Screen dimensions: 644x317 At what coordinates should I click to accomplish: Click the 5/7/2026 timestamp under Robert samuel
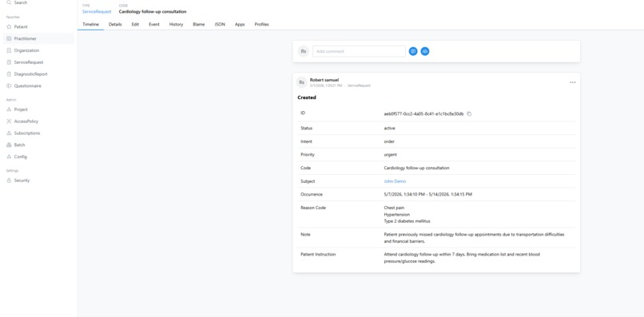(x=326, y=85)
